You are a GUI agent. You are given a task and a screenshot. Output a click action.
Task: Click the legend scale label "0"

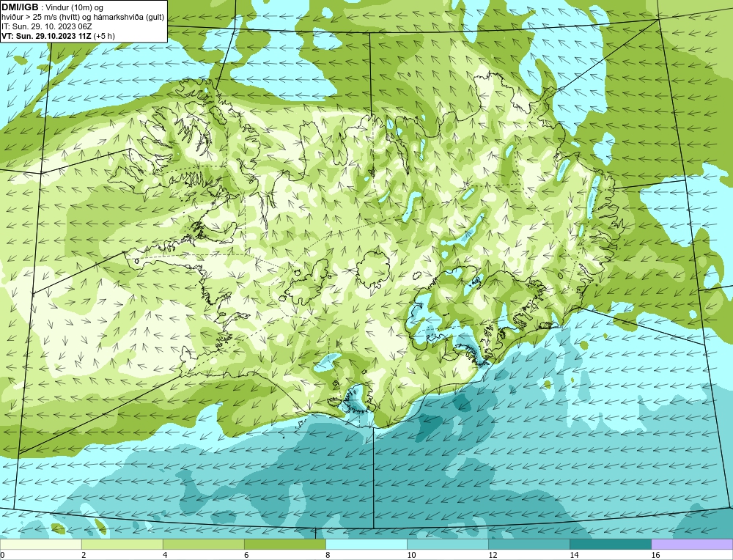click(x=2, y=555)
